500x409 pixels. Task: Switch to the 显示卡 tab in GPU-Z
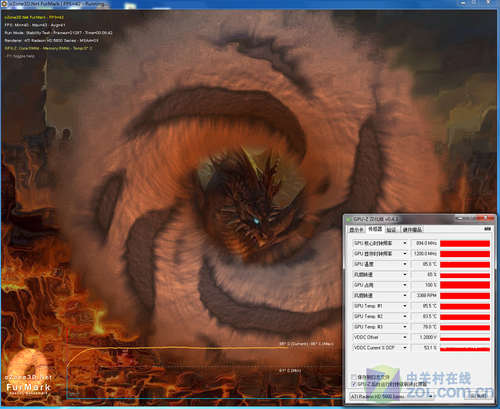(356, 230)
